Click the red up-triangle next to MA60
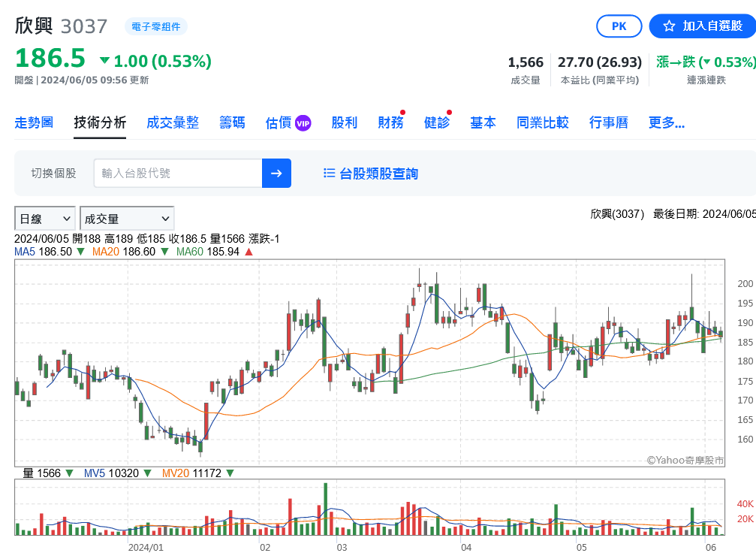The width and height of the screenshot is (756, 556). point(248,252)
